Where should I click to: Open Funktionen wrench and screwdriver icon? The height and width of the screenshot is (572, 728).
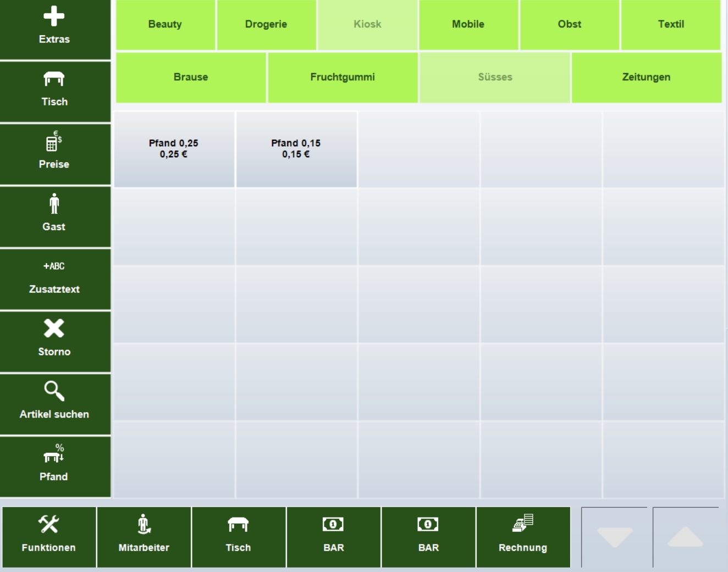pos(48,524)
